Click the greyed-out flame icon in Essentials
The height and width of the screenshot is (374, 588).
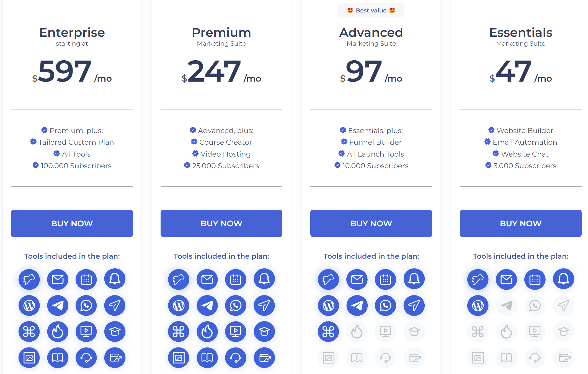(506, 331)
